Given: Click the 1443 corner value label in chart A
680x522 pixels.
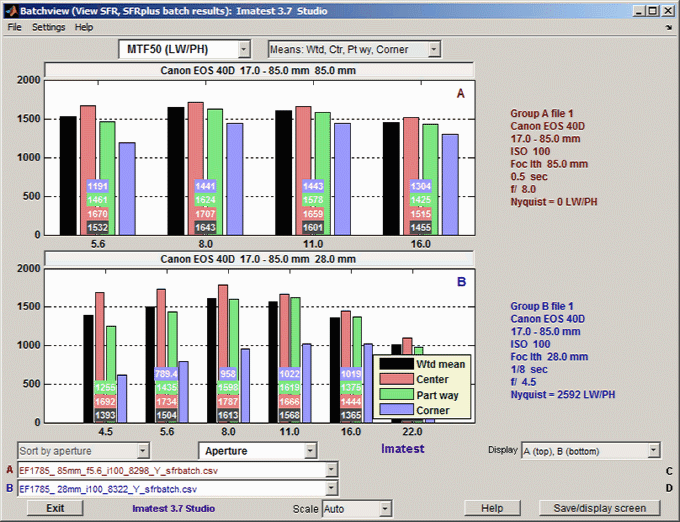Looking at the screenshot, I should [313, 186].
